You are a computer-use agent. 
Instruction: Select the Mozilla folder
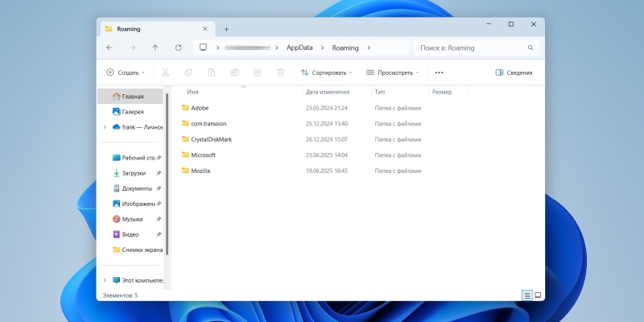pos(196,171)
